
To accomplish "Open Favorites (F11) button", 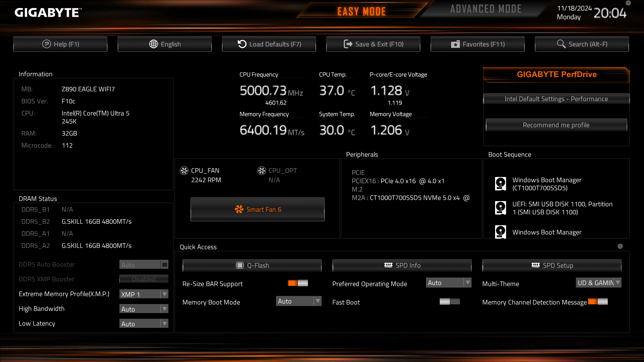I will click(478, 44).
